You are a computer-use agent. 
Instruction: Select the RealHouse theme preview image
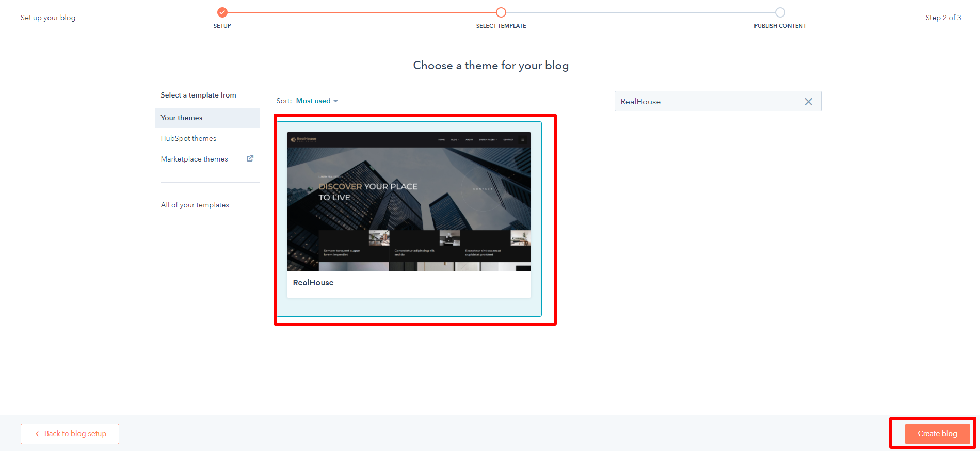click(409, 202)
